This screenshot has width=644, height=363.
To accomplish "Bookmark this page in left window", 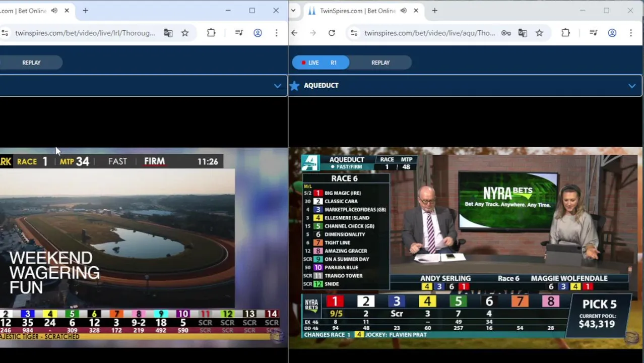I will 185,33.
